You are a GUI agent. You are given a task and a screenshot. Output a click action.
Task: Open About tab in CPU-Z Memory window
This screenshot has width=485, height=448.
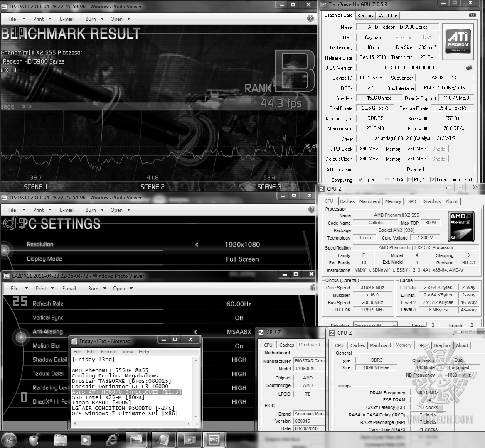462,345
